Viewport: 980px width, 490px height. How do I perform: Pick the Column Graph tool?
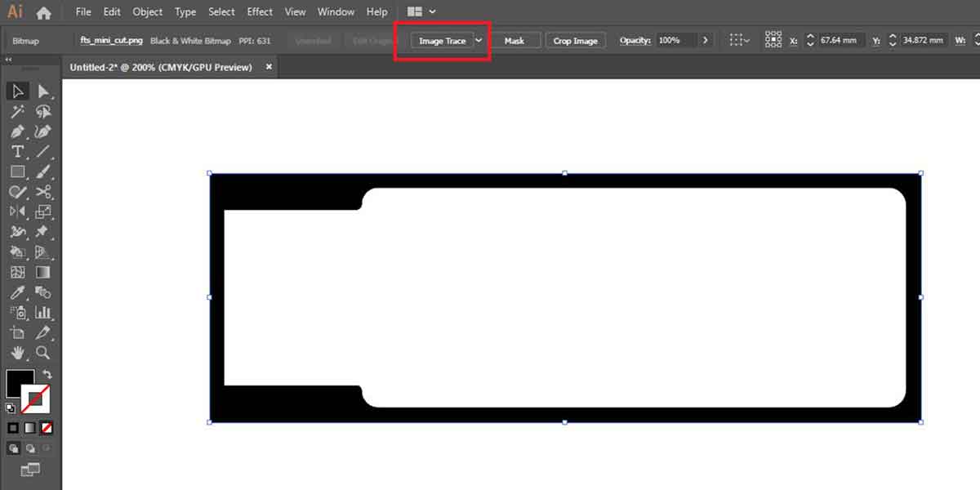[x=43, y=312]
